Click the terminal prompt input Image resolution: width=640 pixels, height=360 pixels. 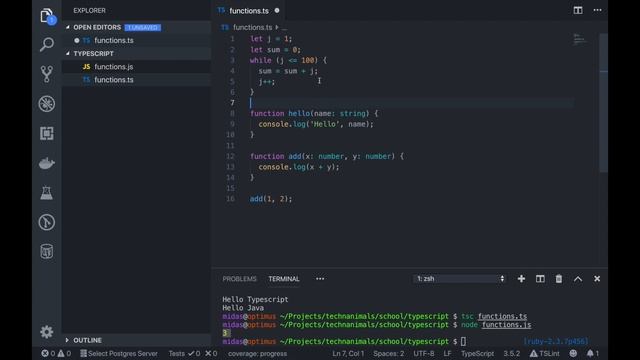click(463, 342)
